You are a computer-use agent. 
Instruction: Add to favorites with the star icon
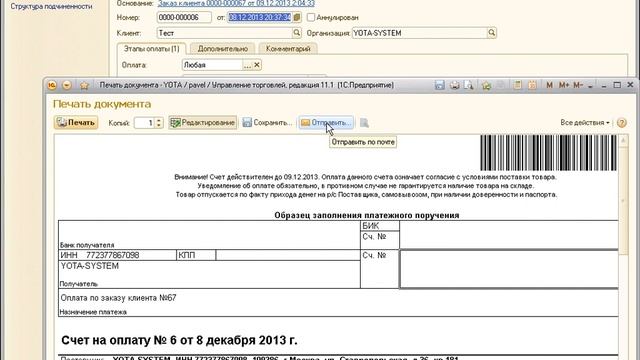pyautogui.click(x=84, y=85)
